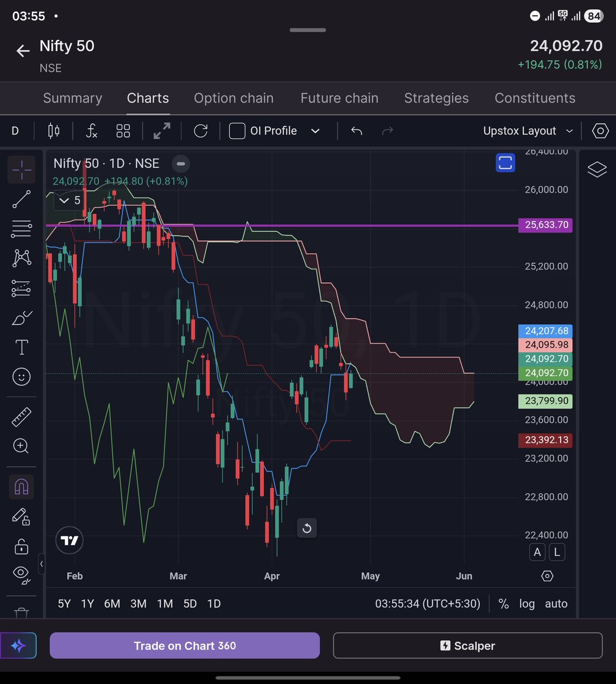Screen dimensions: 616x684
Task: Select the ruler measure tool
Action: [x=21, y=417]
